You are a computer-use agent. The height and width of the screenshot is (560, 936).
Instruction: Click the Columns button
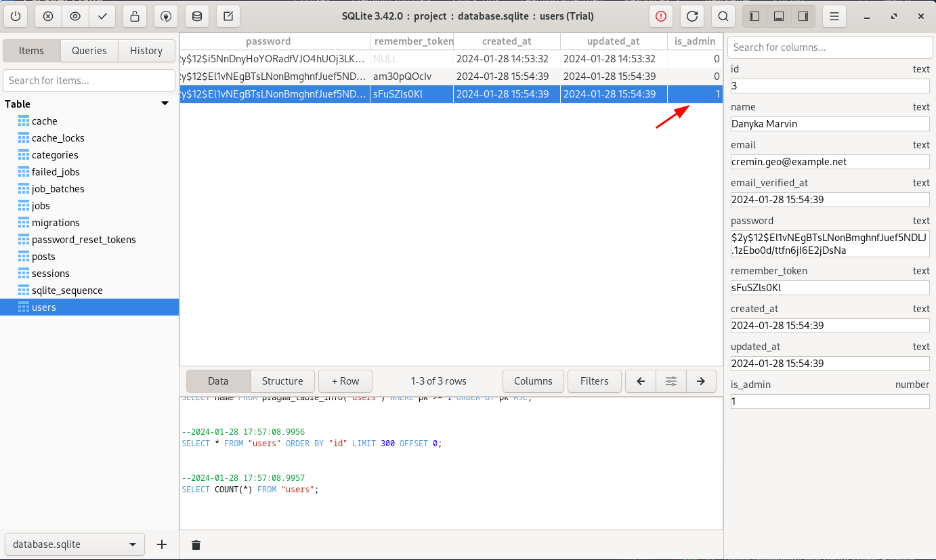click(x=533, y=381)
